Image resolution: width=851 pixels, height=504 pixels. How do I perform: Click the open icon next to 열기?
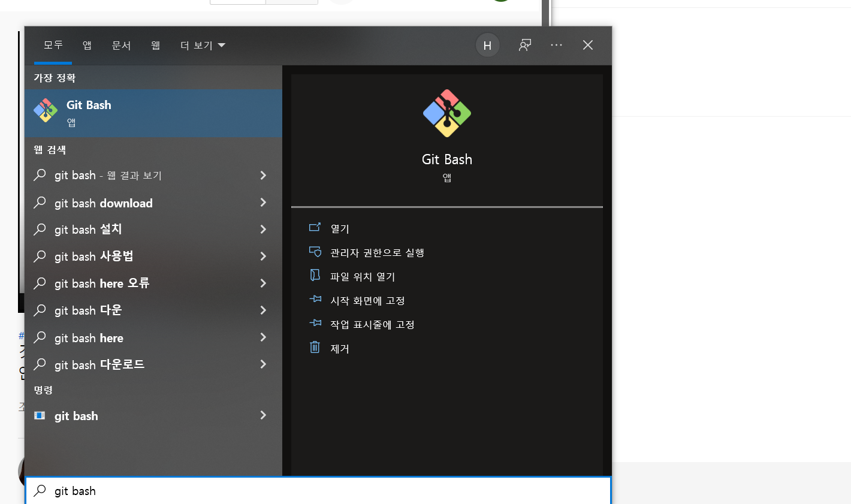click(x=315, y=227)
